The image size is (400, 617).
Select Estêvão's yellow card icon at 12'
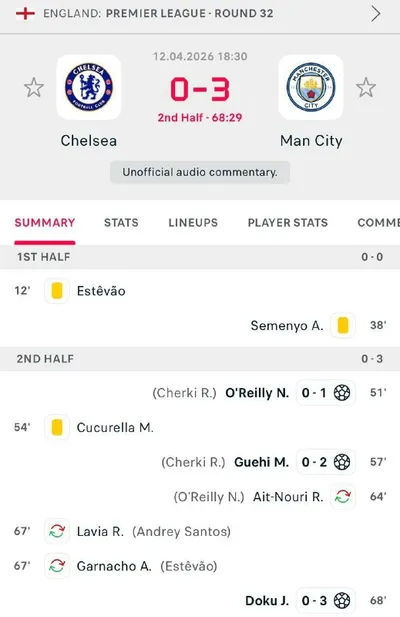coord(57,291)
